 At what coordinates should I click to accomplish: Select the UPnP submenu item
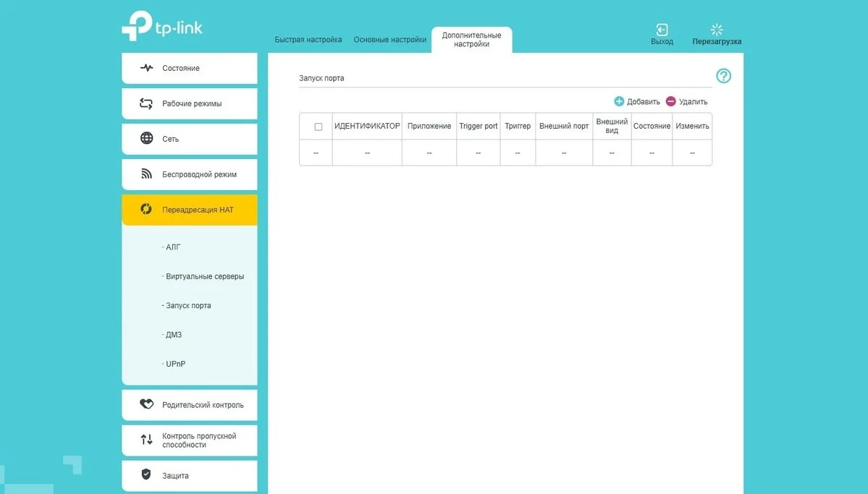[174, 364]
